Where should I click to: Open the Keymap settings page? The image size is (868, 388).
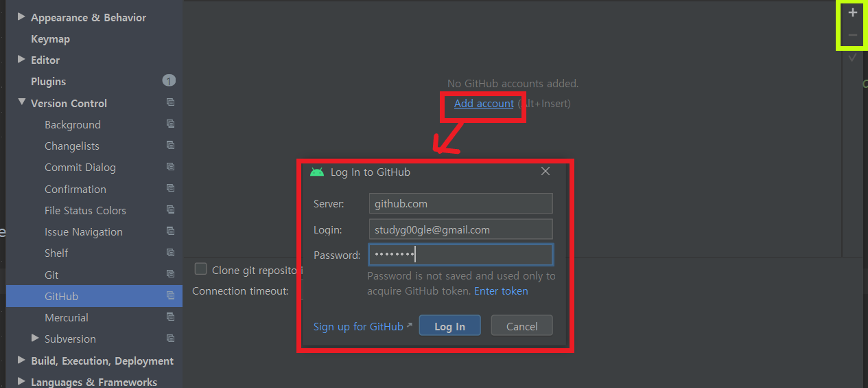coord(50,39)
